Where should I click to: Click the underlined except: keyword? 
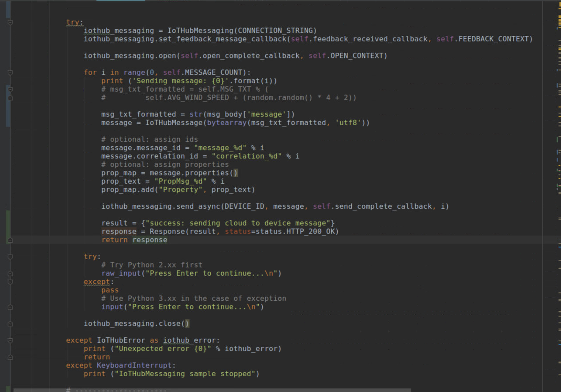(x=96, y=282)
